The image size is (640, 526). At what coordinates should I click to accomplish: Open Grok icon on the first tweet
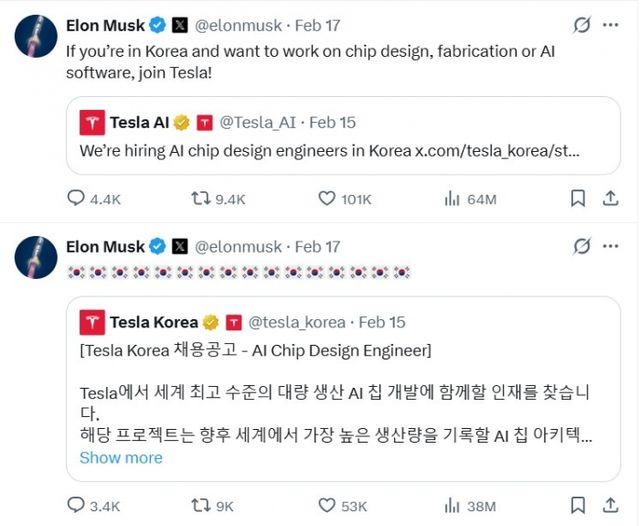coord(580,25)
